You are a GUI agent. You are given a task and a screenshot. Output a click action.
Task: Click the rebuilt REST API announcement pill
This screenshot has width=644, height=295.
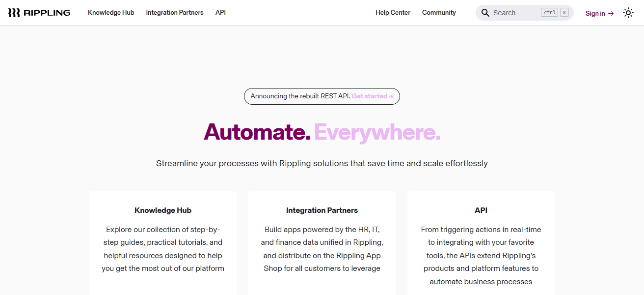pyautogui.click(x=322, y=96)
